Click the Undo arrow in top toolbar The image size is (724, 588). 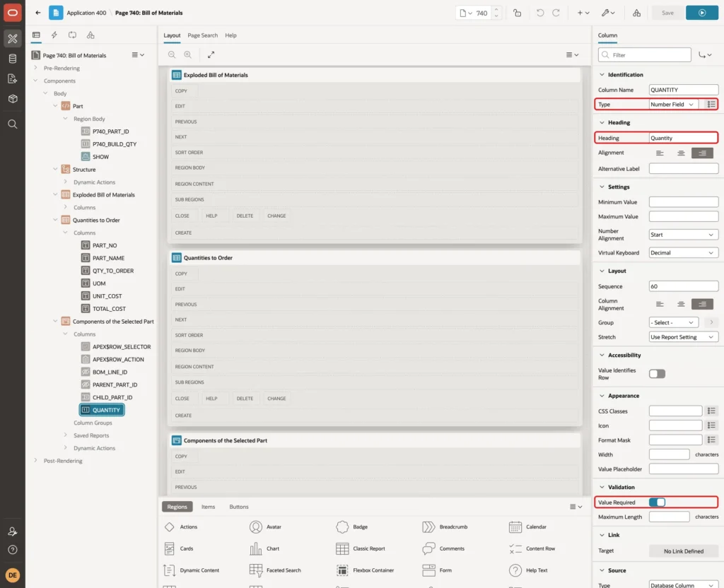pos(539,13)
